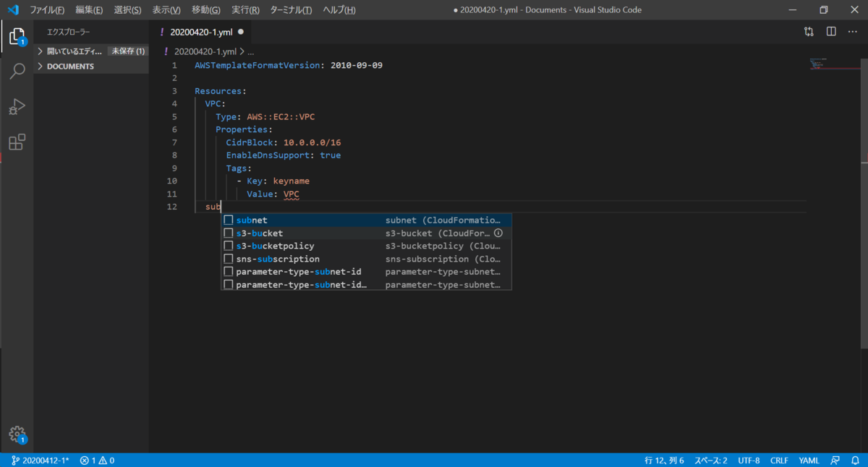Viewport: 868px width, 467px height.
Task: Click the YAML language mode selector
Action: 809,460
